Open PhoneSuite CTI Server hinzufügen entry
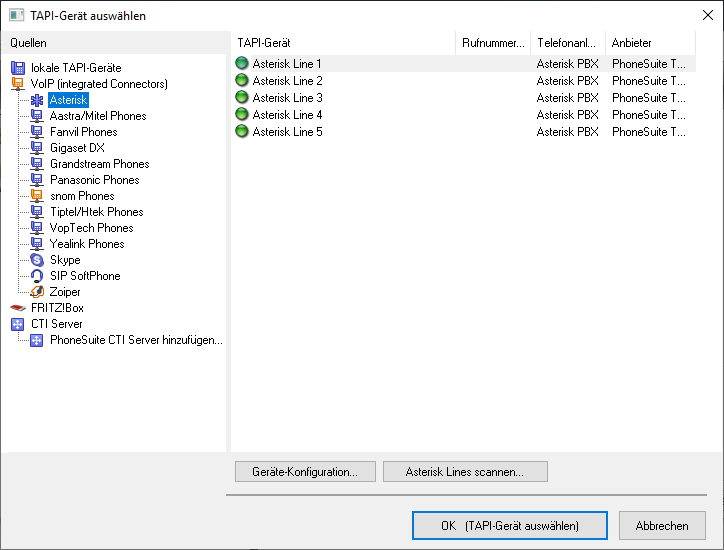This screenshot has height=550, width=724. [136, 340]
